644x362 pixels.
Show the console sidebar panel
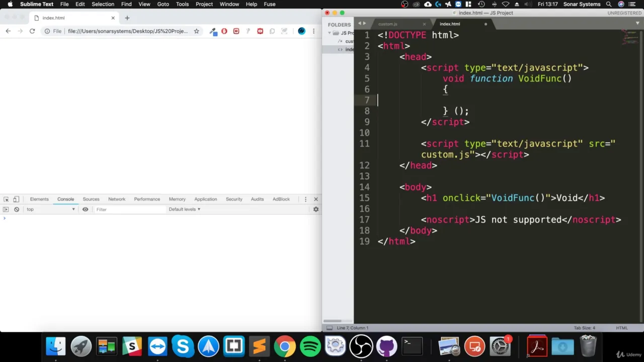point(6,209)
